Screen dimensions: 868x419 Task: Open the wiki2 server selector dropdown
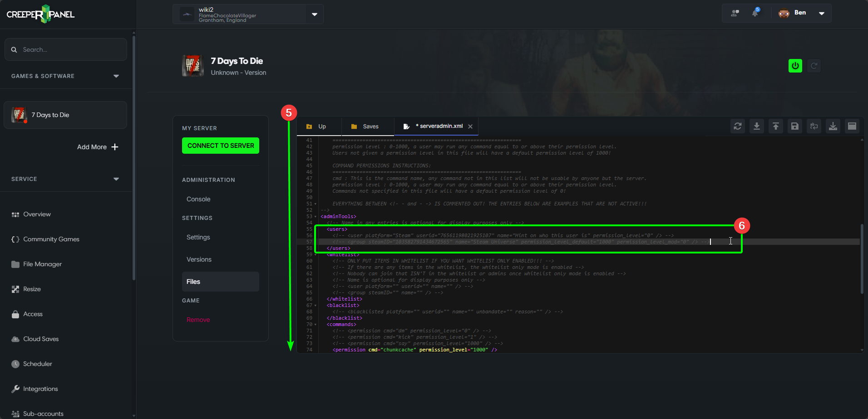click(315, 14)
